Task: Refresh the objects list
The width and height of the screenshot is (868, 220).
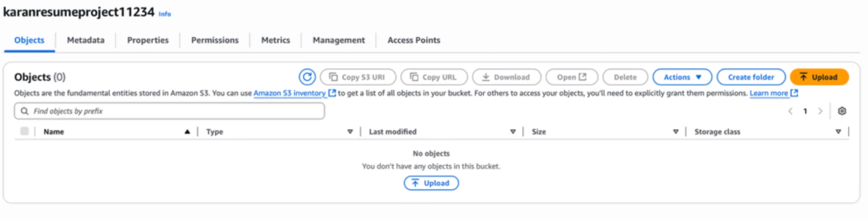Action: 307,77
